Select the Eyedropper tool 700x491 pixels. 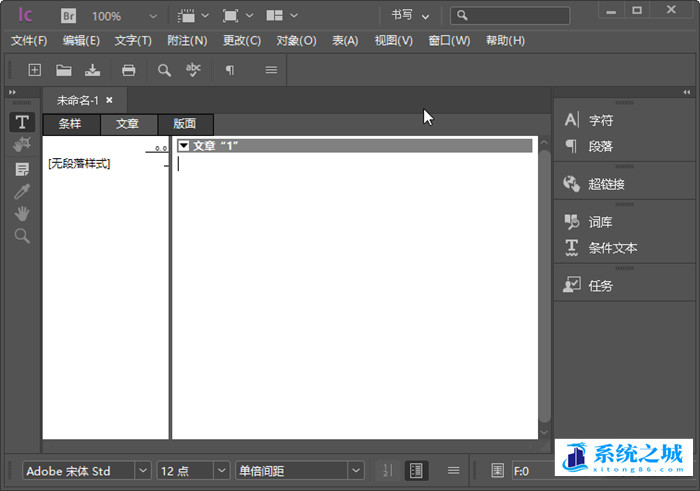click(22, 191)
